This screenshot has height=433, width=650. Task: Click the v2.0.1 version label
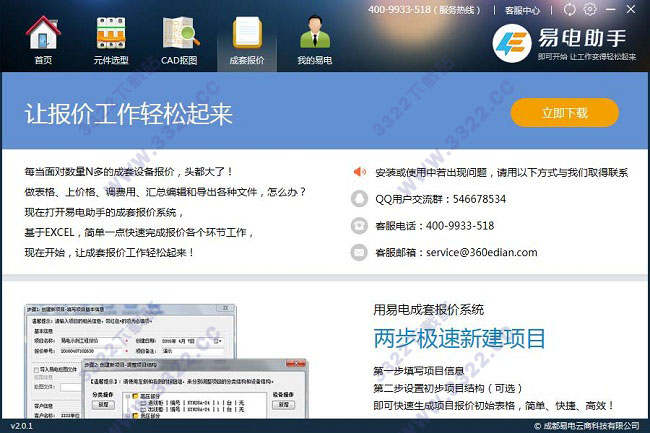[x=22, y=426]
